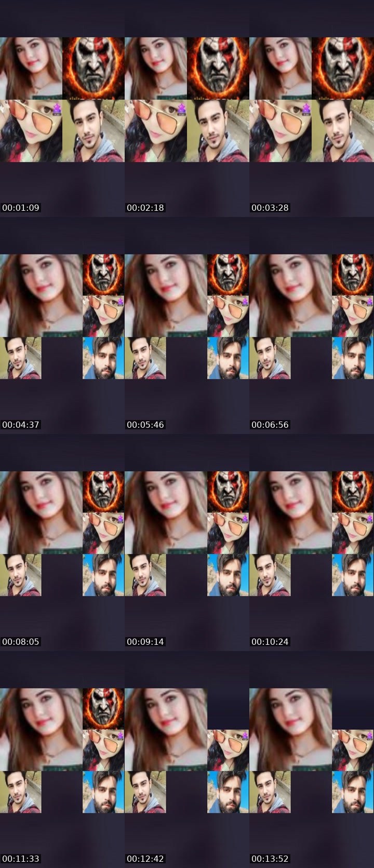Pick the flaming mask picture in frame 00:09:14
This screenshot has width=374, height=868.
[x=229, y=492]
